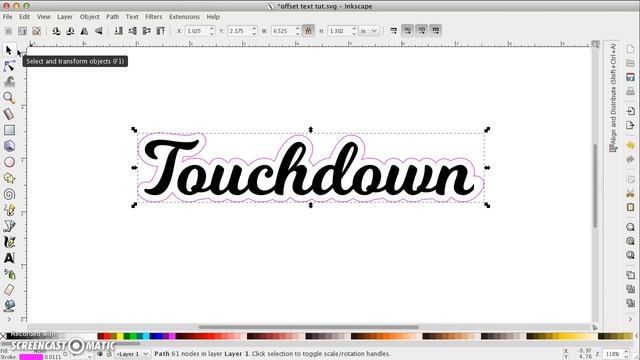The image size is (640, 360).
Task: Toggle move patterns with object button
Action: [x=436, y=31]
